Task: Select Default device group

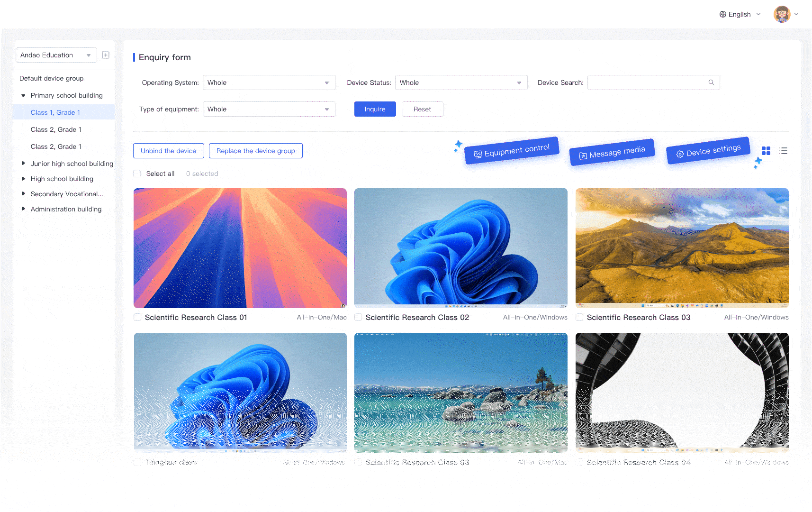Action: click(52, 78)
